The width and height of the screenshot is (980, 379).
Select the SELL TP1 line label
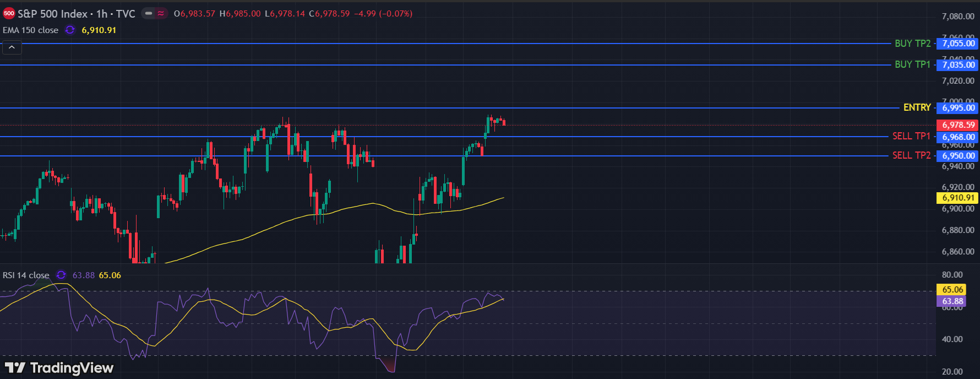911,136
